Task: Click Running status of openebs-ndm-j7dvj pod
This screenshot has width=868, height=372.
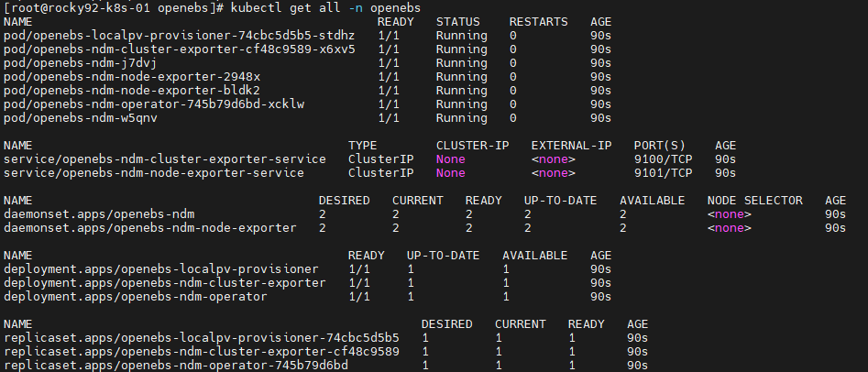Action: 462,63
